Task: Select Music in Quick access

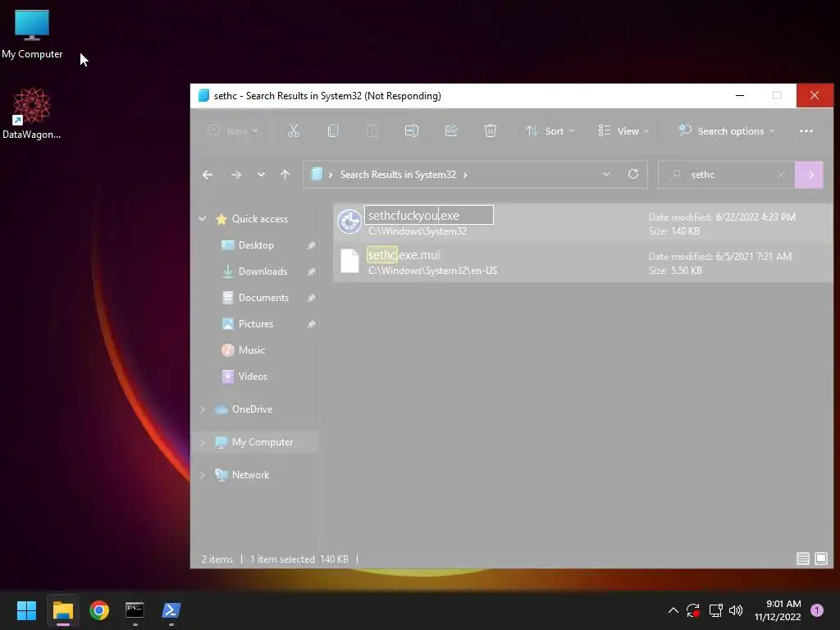Action: coord(251,349)
